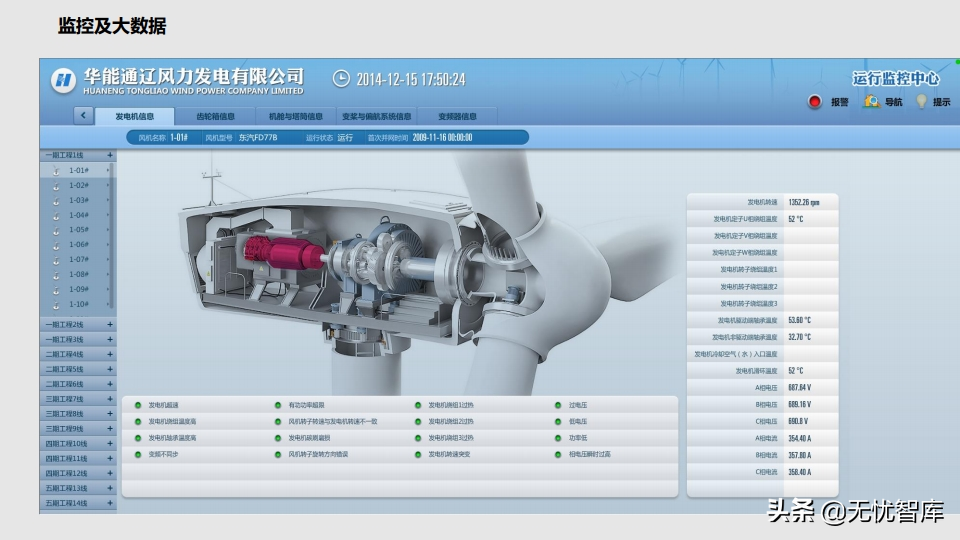The width and height of the screenshot is (960, 540).
Task: Expand the 四期工程11线 group
Action: [x=110, y=459]
